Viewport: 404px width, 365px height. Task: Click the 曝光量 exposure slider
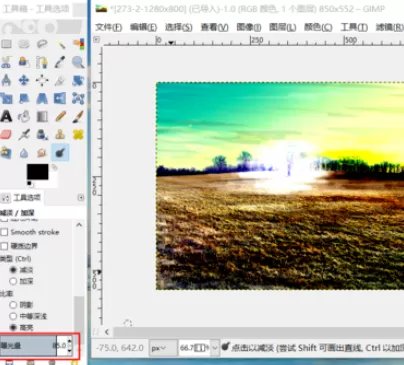pyautogui.click(x=33, y=346)
